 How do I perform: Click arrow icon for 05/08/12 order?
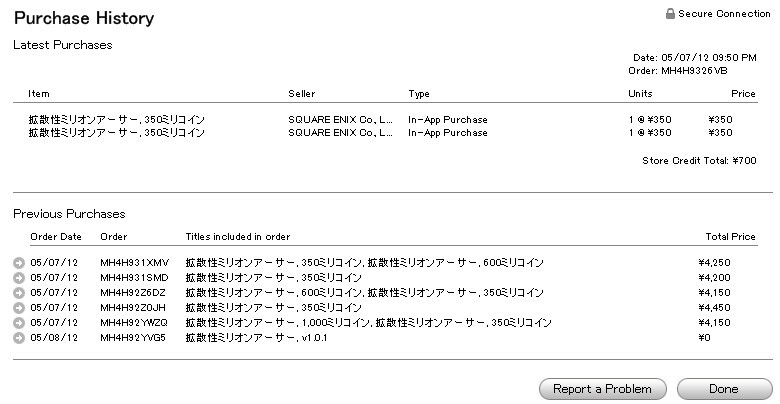tap(19, 338)
